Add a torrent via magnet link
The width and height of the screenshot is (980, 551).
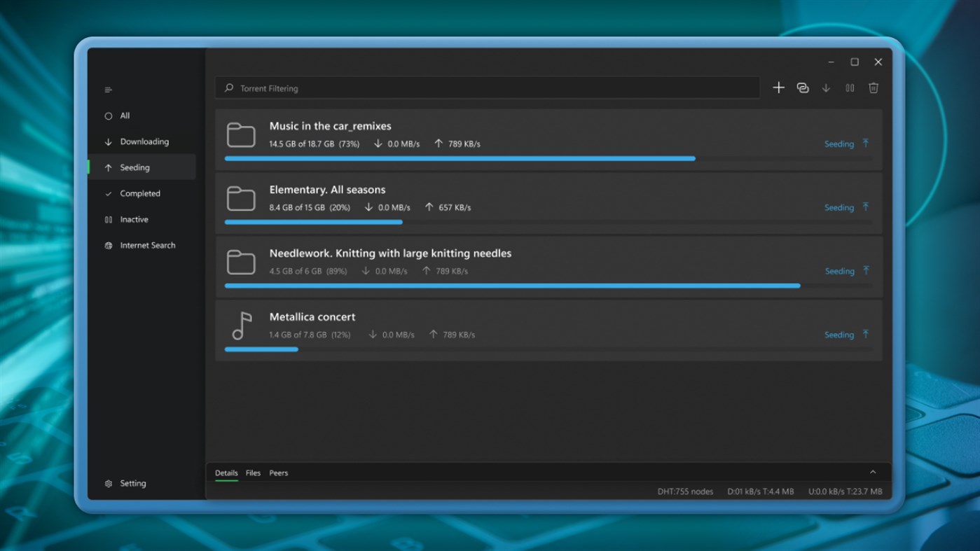802,88
